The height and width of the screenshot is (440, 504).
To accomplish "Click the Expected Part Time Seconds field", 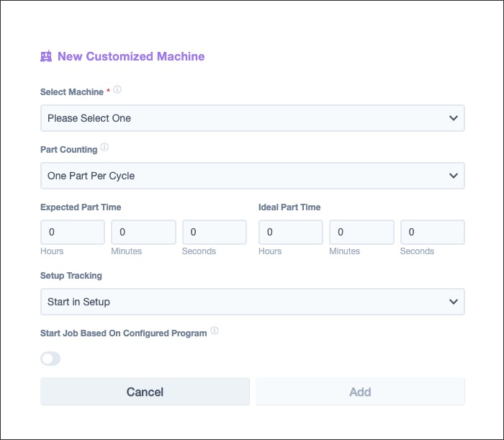I will tap(215, 232).
